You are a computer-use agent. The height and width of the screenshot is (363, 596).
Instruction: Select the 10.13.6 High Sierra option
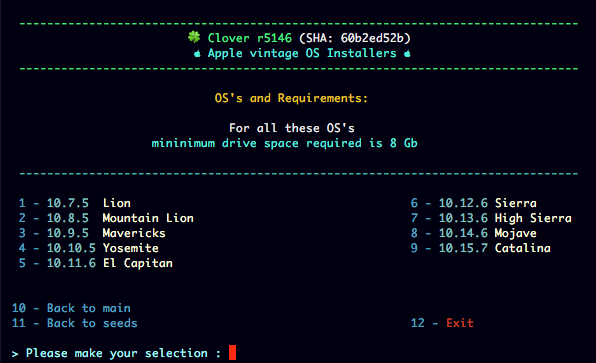491,218
